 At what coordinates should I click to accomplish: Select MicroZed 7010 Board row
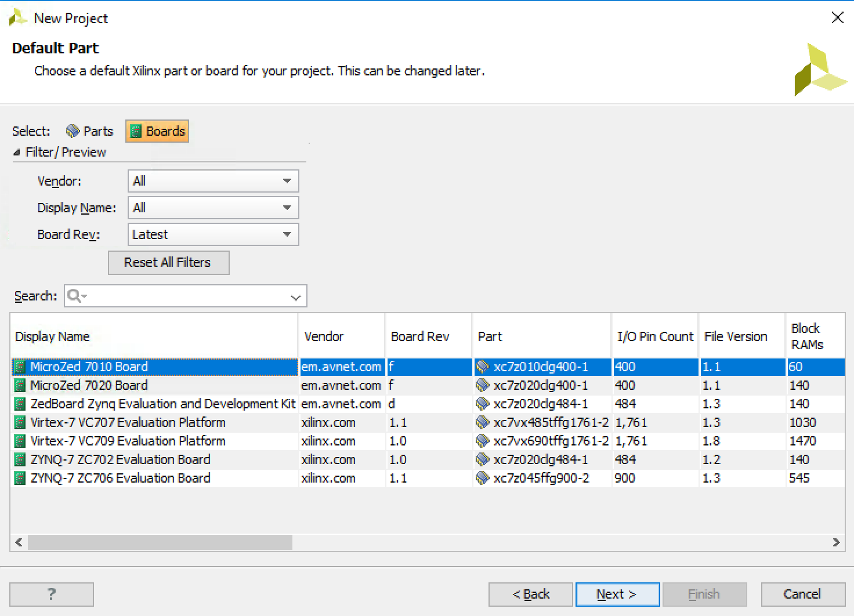428,367
